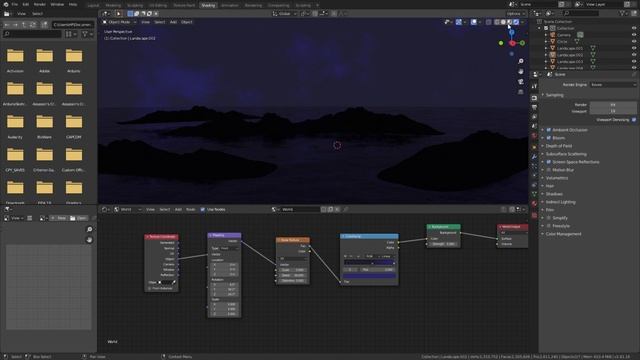Image resolution: width=640 pixels, height=360 pixels.
Task: Click the file browser path field
Action: point(73,24)
